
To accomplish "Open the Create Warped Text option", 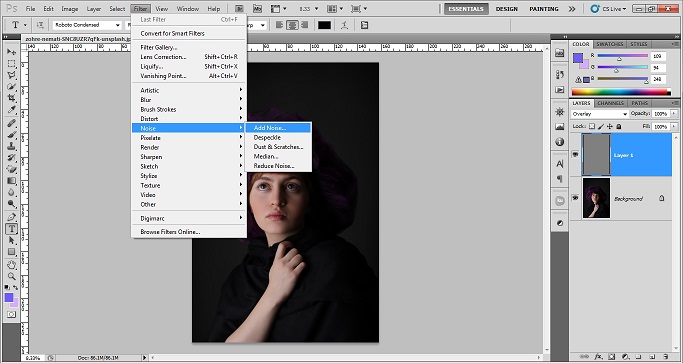I will click(x=345, y=25).
